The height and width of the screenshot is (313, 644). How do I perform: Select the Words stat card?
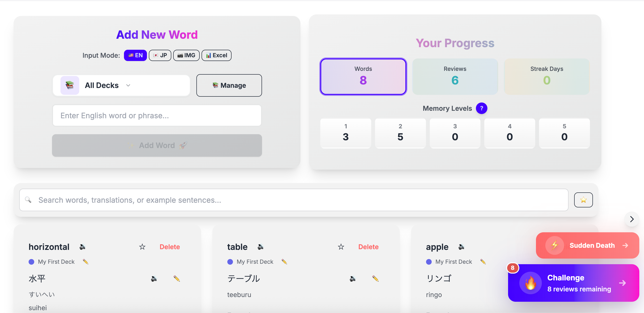point(363,76)
